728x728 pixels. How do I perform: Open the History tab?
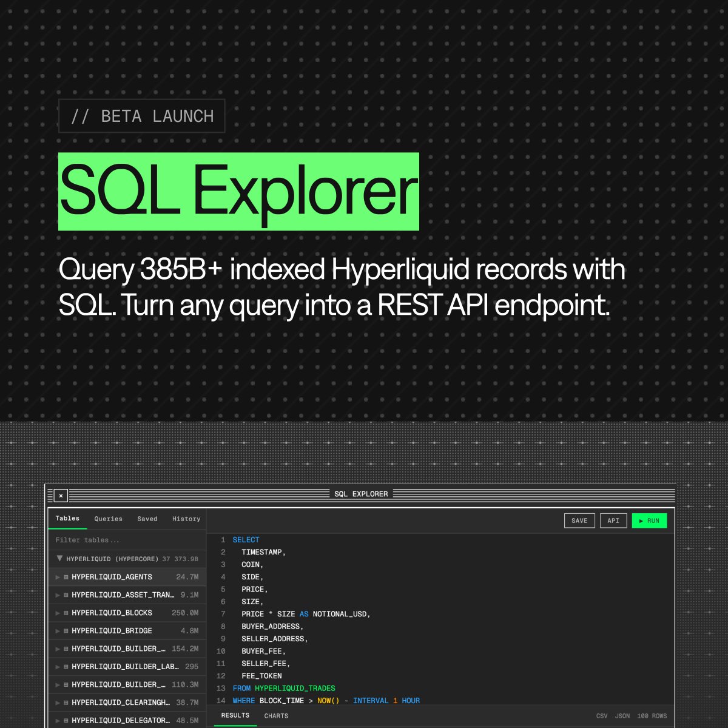186,519
